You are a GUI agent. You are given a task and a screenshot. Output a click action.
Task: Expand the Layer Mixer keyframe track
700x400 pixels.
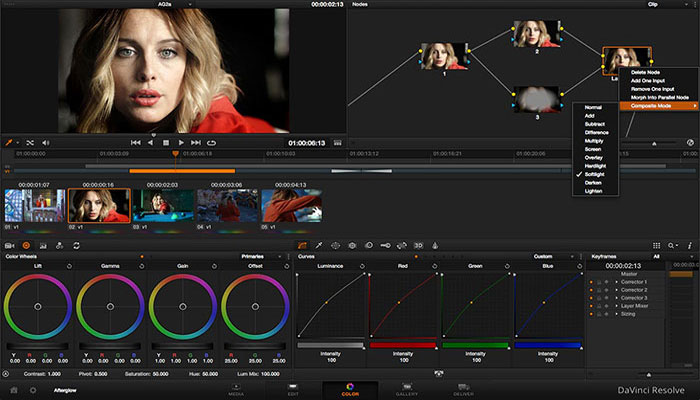pyautogui.click(x=617, y=306)
